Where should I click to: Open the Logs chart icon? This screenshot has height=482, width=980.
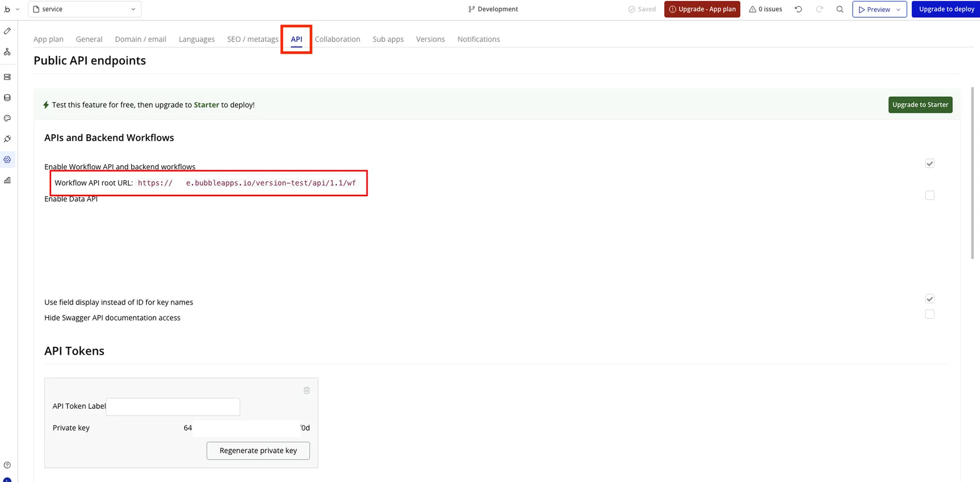(7, 180)
